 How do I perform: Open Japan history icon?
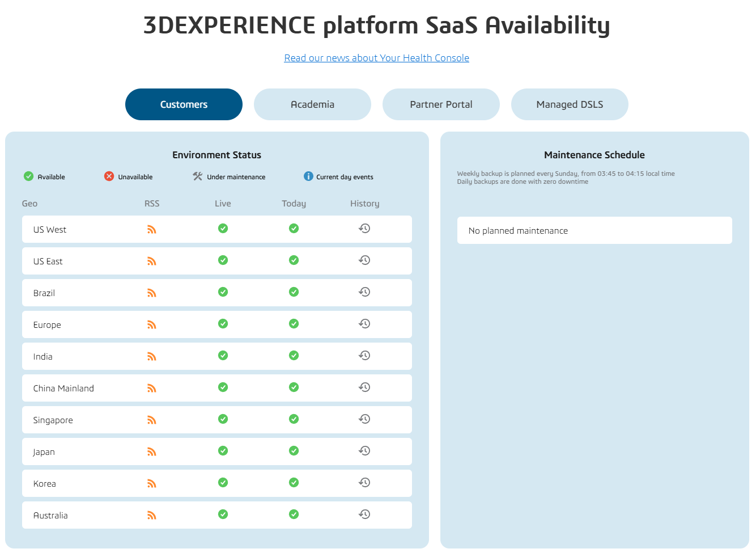[364, 451]
